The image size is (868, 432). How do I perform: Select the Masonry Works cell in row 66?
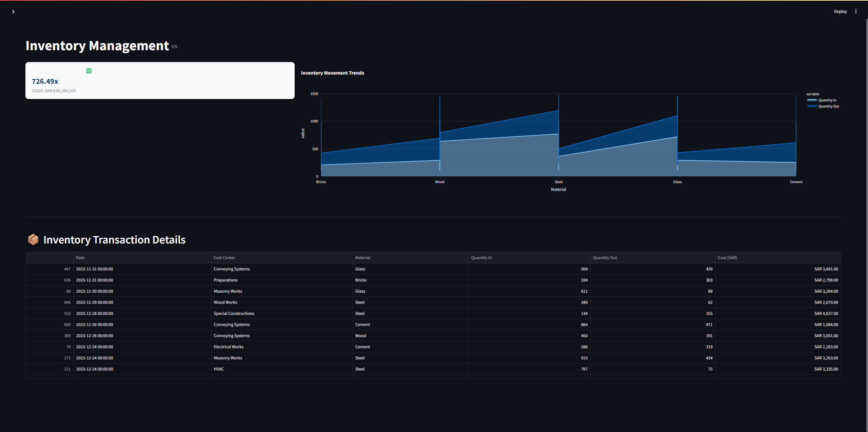(x=282, y=291)
